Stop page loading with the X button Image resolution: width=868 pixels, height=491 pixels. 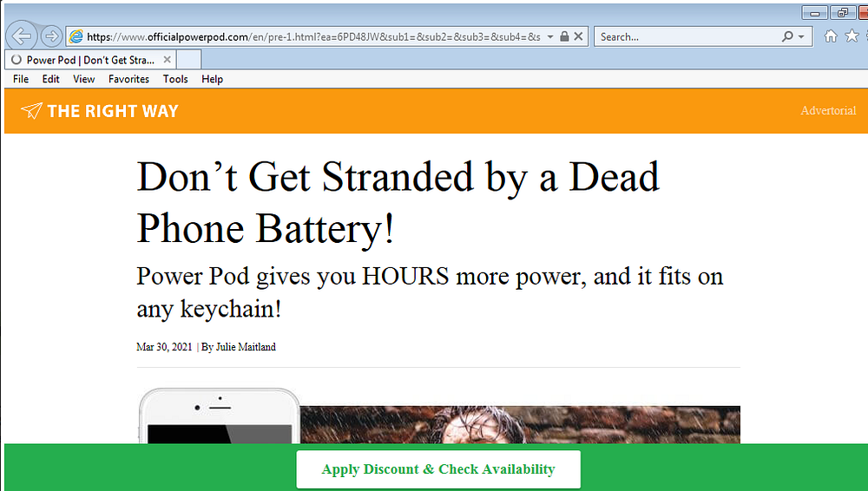pos(579,36)
